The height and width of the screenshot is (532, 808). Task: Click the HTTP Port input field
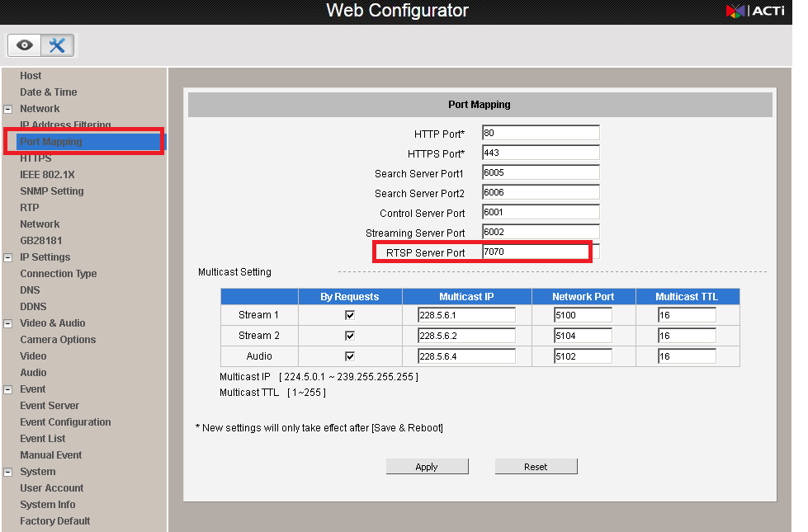(x=540, y=133)
